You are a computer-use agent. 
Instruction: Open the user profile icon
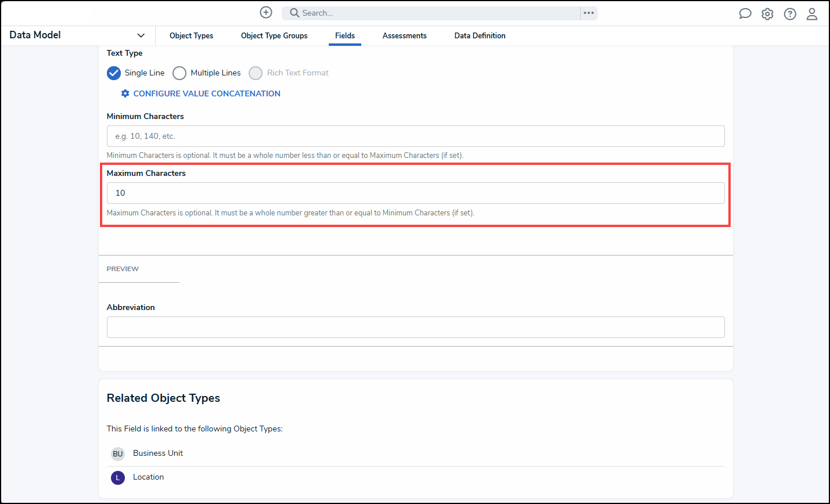point(812,14)
